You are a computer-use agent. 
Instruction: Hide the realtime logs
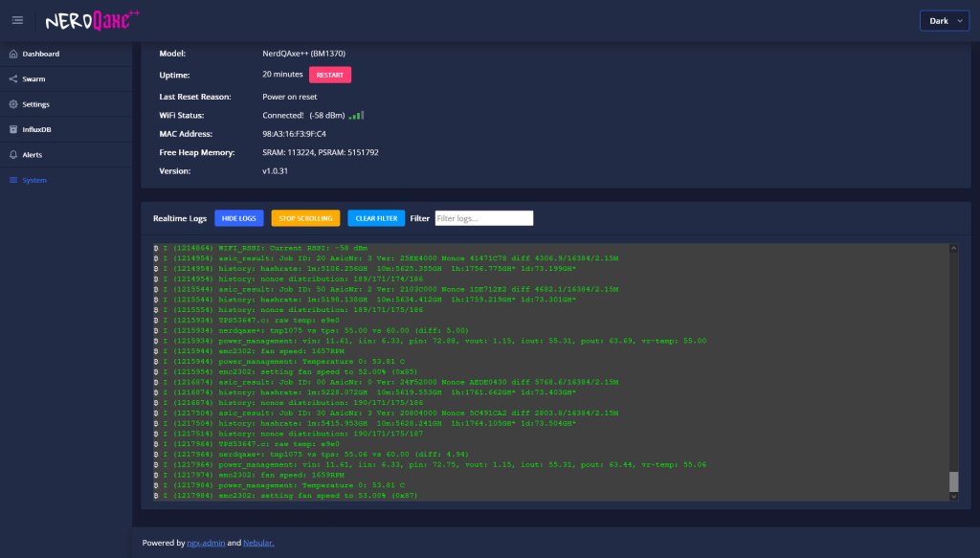(238, 218)
